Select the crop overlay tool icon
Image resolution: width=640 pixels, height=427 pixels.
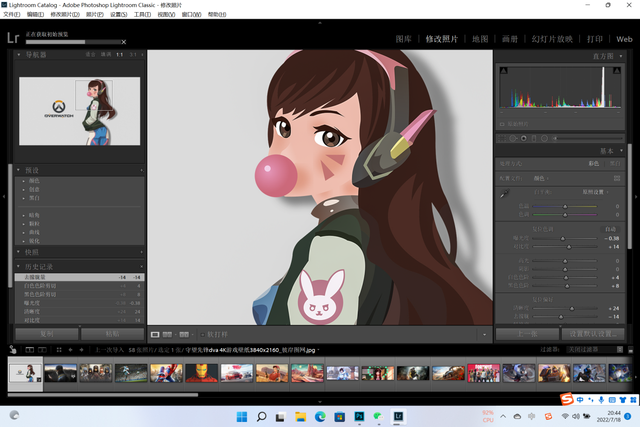pos(502,138)
